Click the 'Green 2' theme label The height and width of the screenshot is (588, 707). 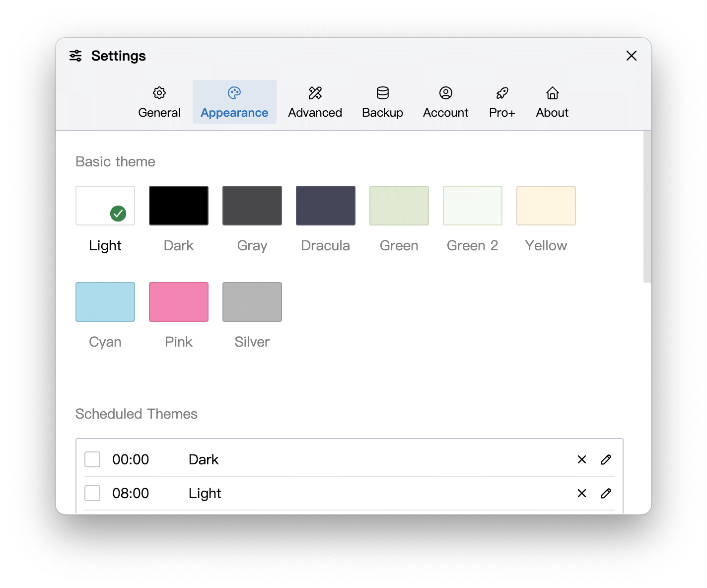pyautogui.click(x=473, y=245)
